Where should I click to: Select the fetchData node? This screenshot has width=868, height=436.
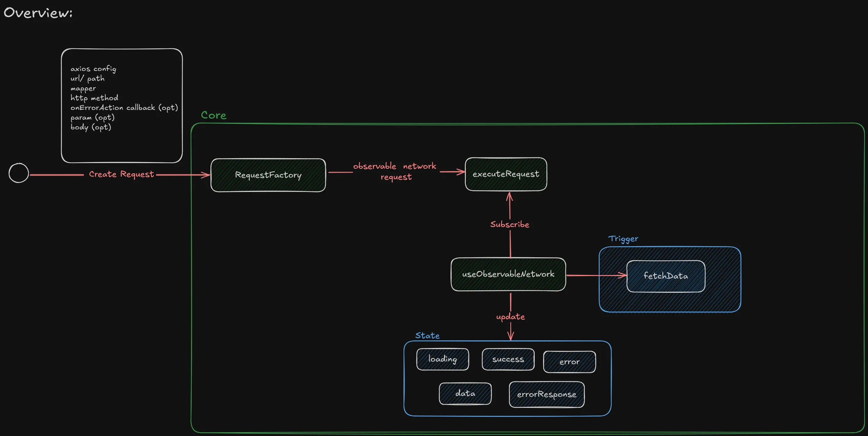pyautogui.click(x=666, y=276)
